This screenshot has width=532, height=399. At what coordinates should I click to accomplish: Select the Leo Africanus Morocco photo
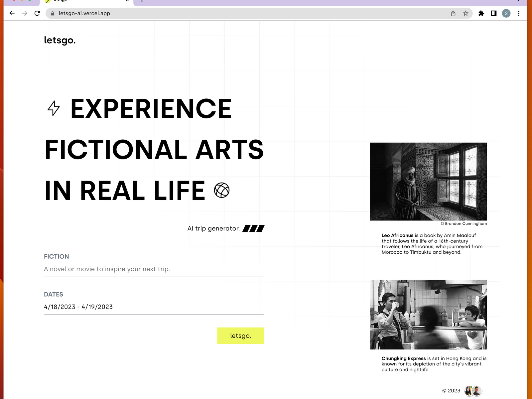click(x=428, y=182)
